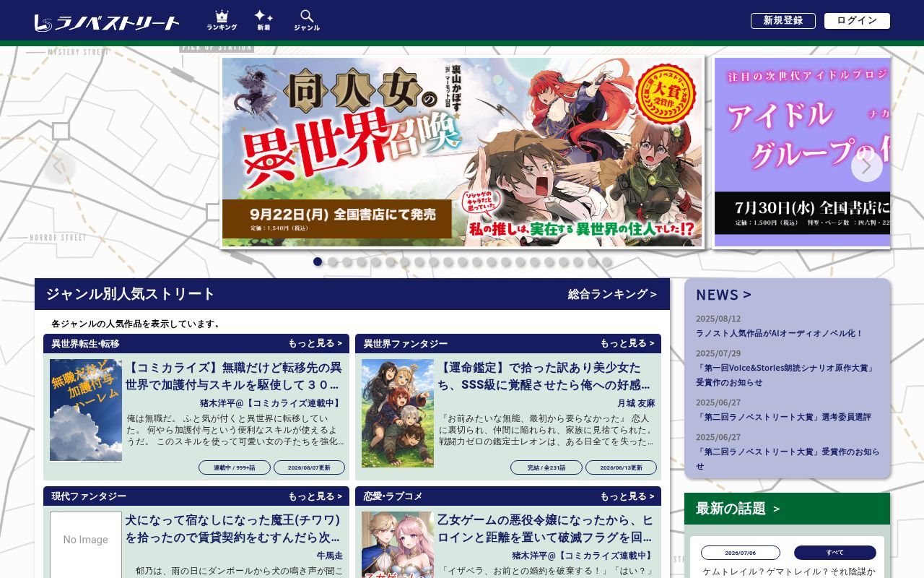
Task: Open the 現代ファンタジー genre header
Action: 89,496
